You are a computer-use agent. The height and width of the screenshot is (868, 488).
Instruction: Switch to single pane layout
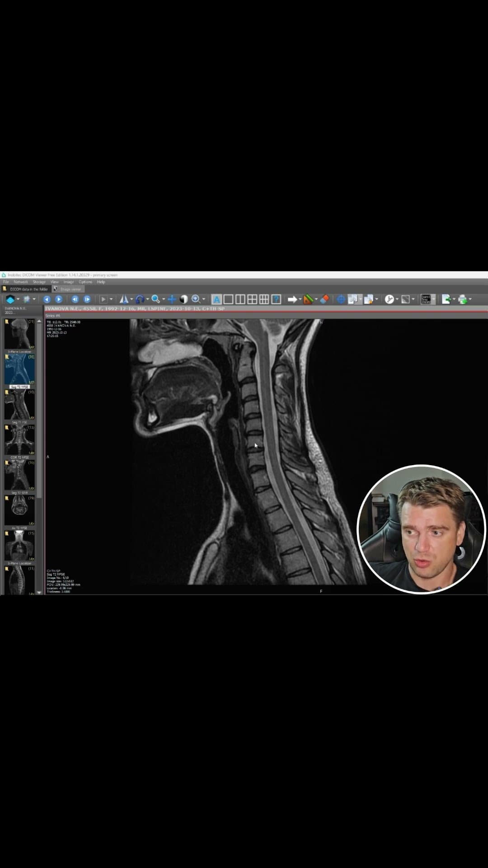pos(229,299)
